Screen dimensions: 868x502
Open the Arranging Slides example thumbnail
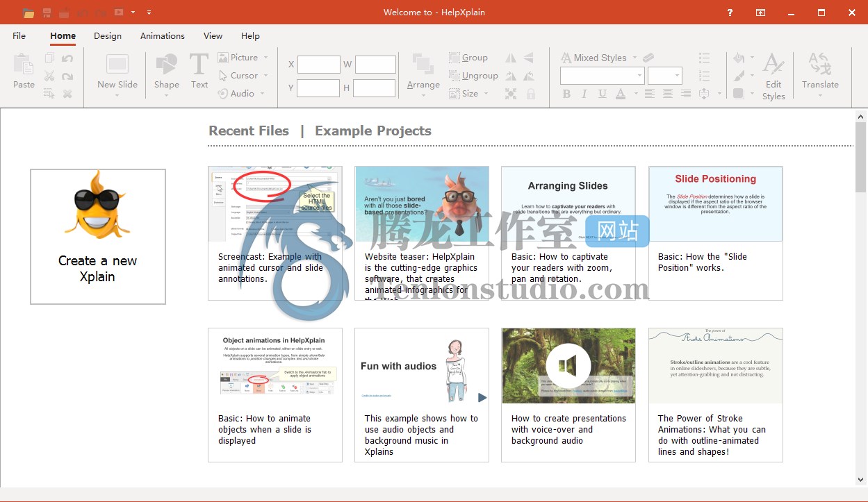(x=568, y=204)
